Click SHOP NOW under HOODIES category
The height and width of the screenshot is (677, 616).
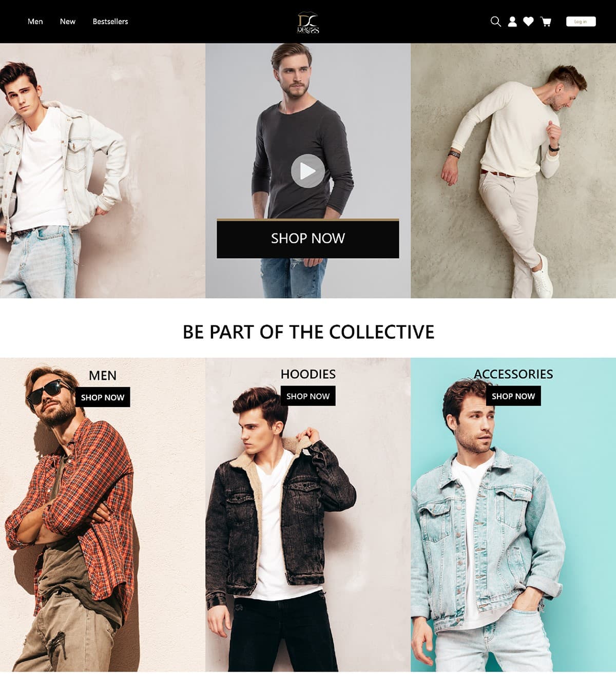click(x=308, y=396)
